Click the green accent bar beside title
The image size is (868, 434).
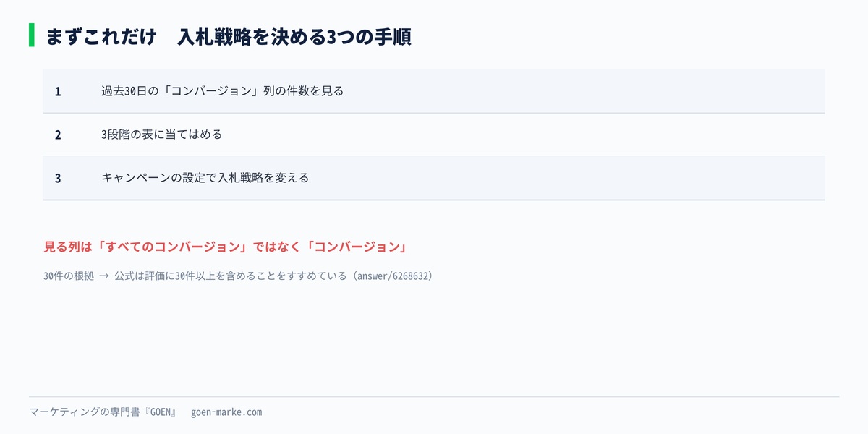[x=32, y=35]
